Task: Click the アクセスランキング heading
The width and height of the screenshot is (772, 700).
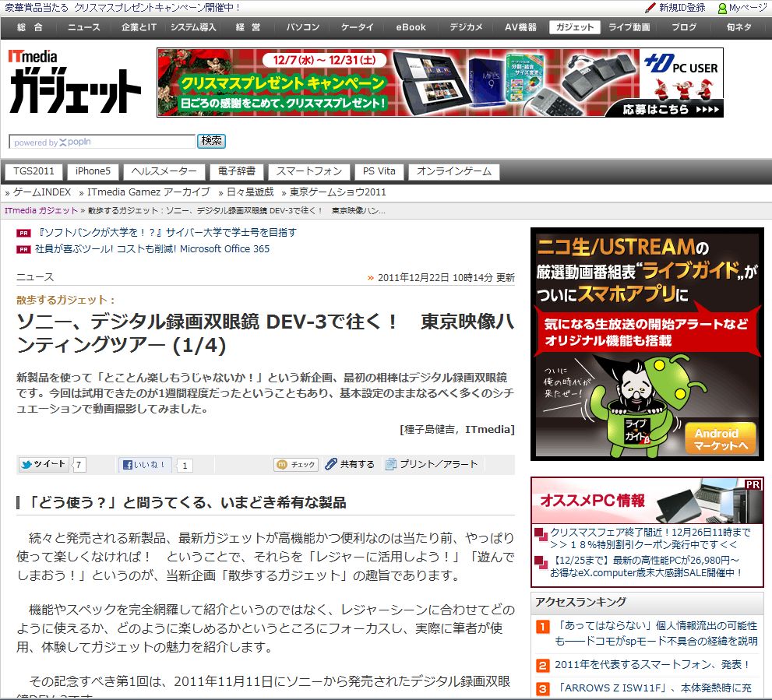Action: coord(581,602)
